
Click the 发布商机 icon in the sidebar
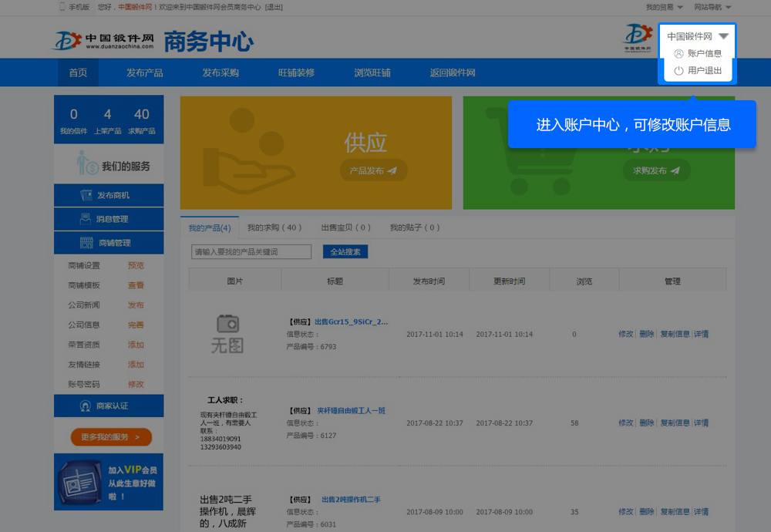tap(86, 196)
